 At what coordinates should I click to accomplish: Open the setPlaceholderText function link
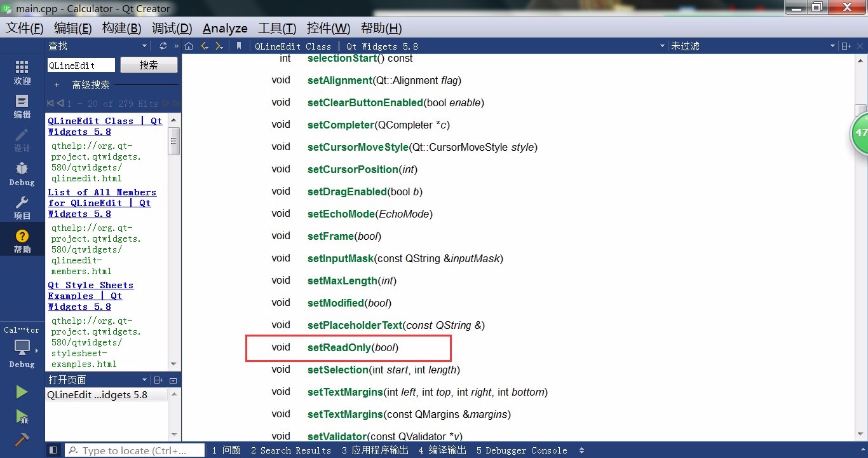tap(355, 325)
